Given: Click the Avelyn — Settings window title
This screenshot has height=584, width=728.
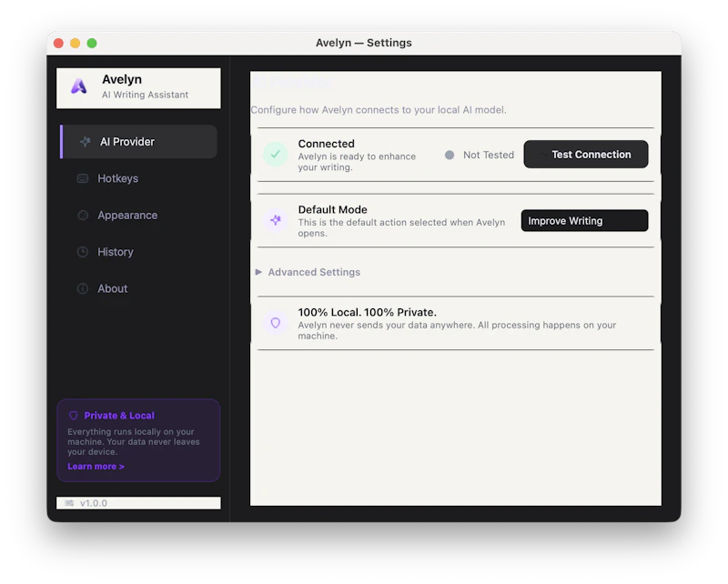Looking at the screenshot, I should click(x=363, y=43).
